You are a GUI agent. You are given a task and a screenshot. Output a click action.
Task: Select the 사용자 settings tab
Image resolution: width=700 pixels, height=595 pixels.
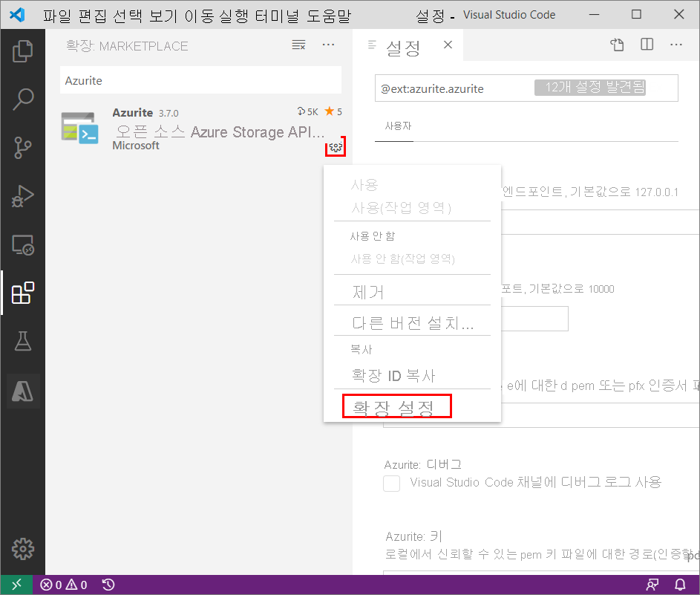(398, 126)
